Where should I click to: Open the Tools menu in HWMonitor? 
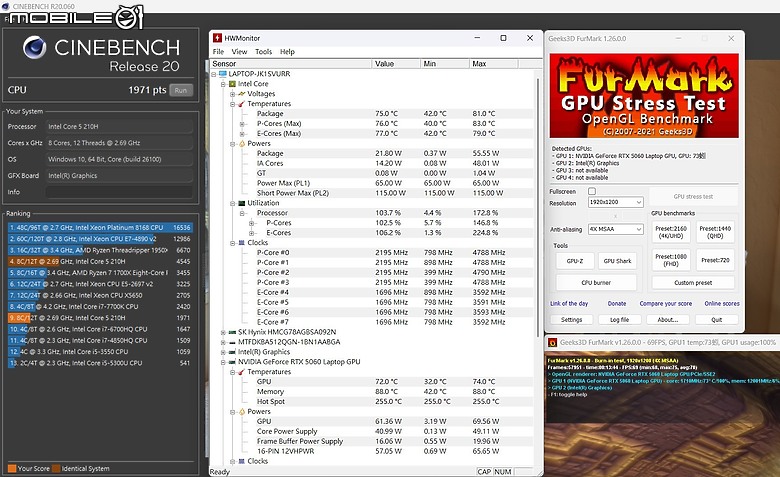coord(264,52)
